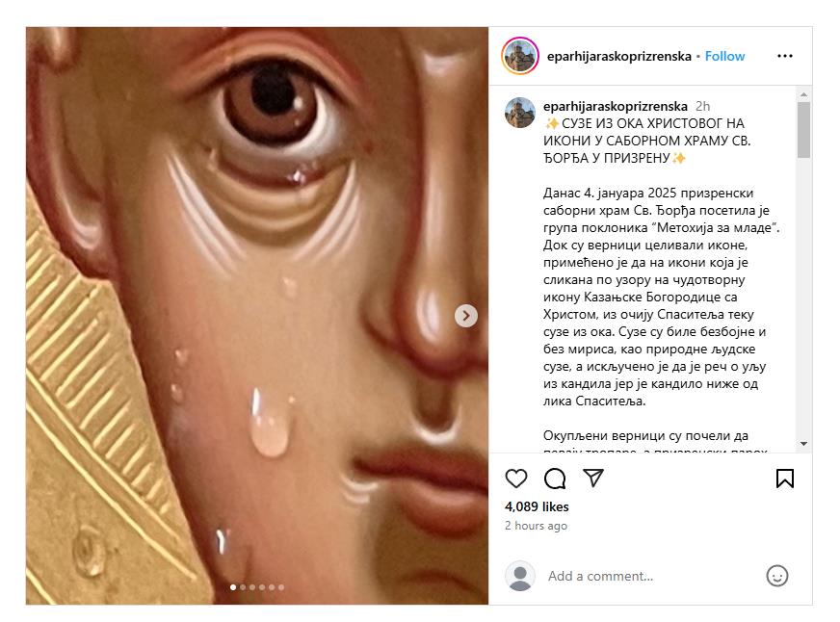The image size is (840, 622).
Task: Click the default user avatar near comment field
Action: click(520, 576)
